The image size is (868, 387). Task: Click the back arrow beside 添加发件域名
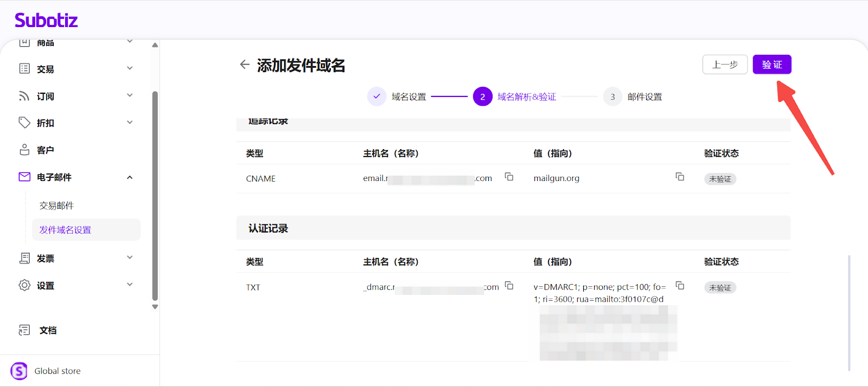click(245, 64)
